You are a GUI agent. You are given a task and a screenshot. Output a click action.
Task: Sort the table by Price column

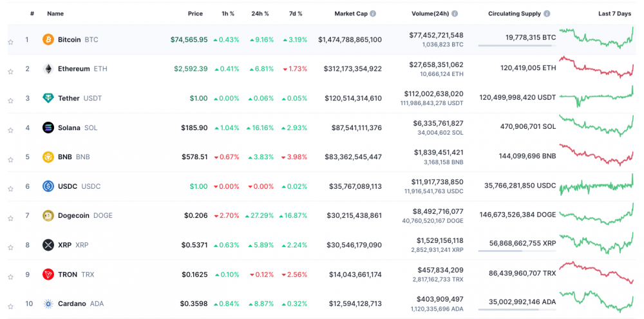tap(195, 14)
